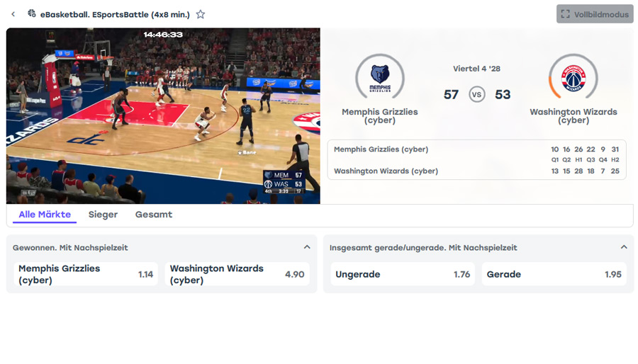Switch to the Gesamt tab

154,215
